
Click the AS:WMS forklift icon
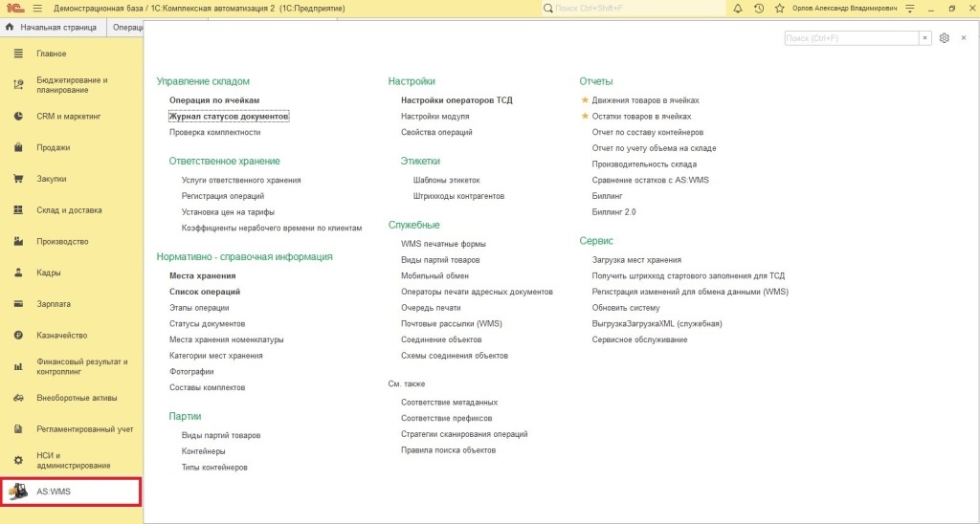[18, 491]
